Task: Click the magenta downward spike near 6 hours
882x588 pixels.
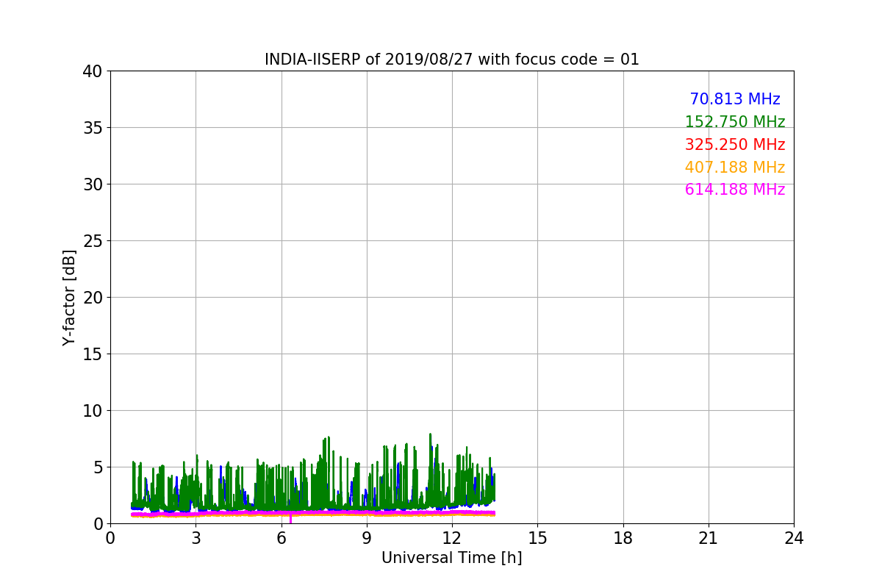Action: coord(290,520)
